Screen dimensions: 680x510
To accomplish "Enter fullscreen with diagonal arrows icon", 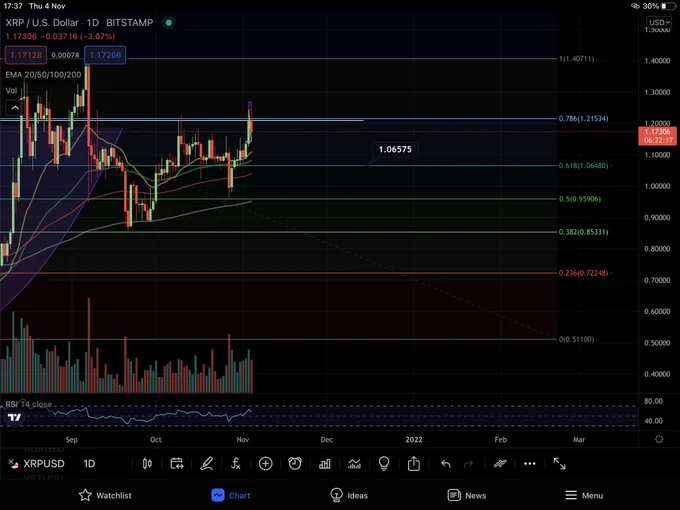I will (x=559, y=464).
